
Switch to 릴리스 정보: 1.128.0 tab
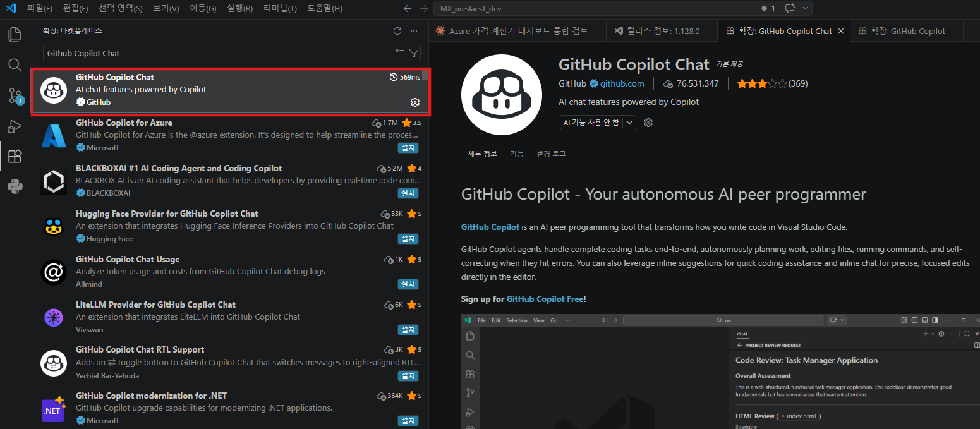(662, 31)
